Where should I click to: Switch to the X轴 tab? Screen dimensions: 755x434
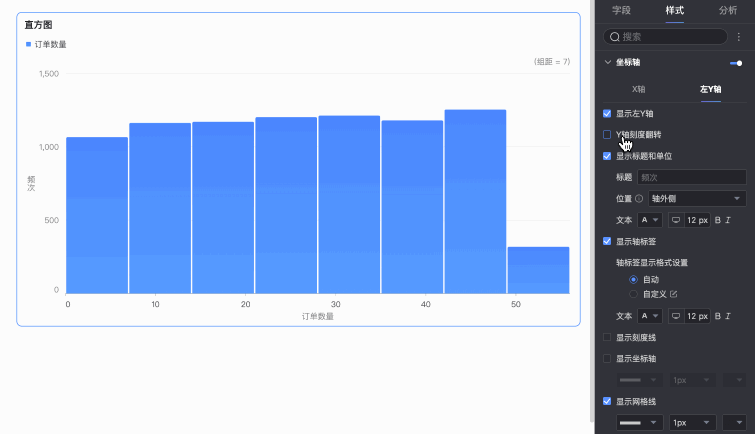[638, 89]
